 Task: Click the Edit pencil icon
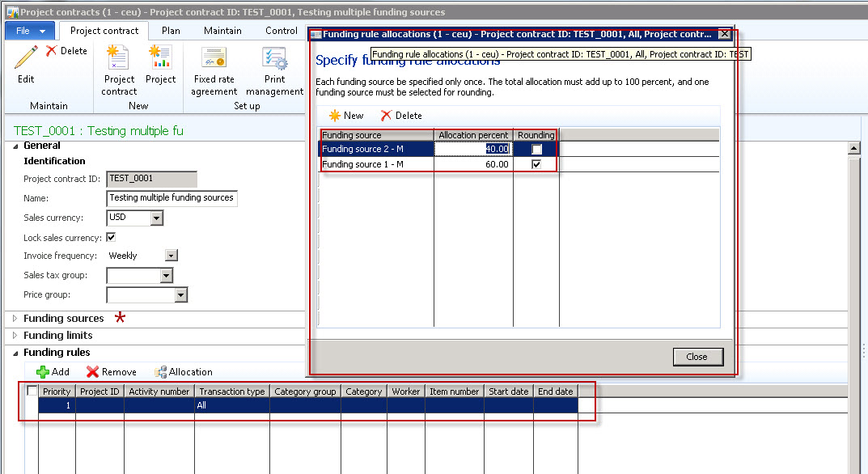pos(26,58)
